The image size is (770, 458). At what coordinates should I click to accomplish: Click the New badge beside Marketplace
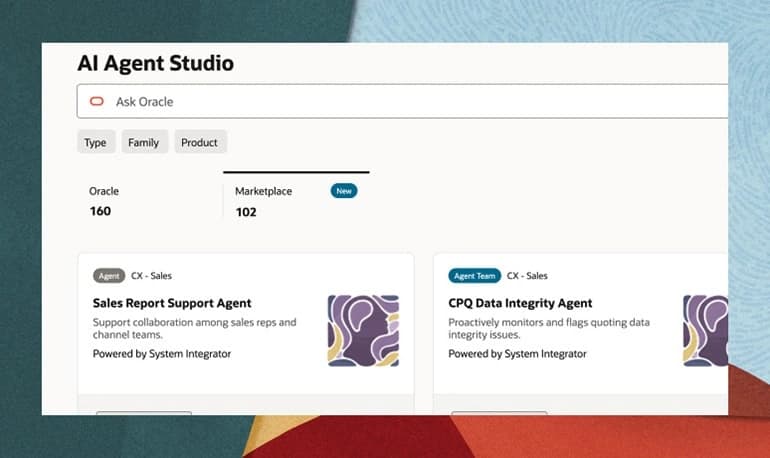(x=344, y=191)
